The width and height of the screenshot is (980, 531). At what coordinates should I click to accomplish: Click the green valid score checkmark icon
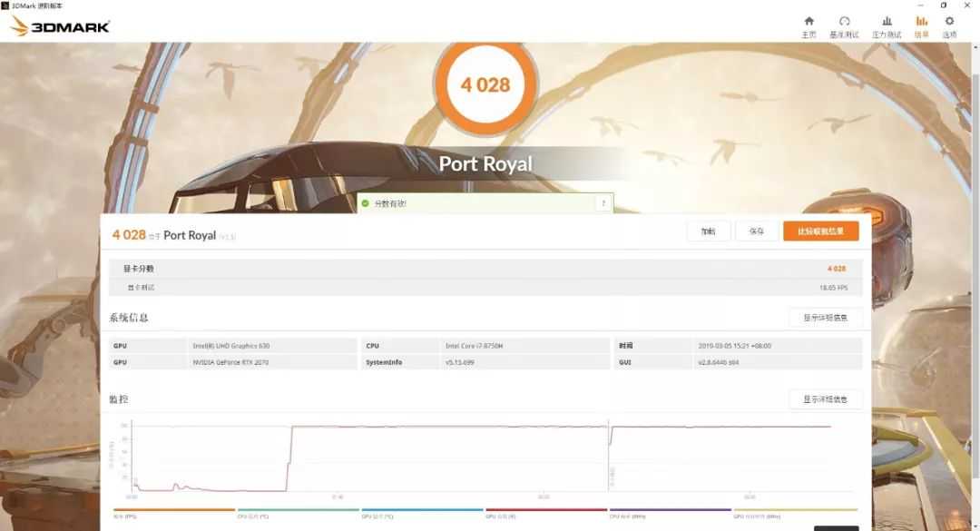(x=365, y=203)
